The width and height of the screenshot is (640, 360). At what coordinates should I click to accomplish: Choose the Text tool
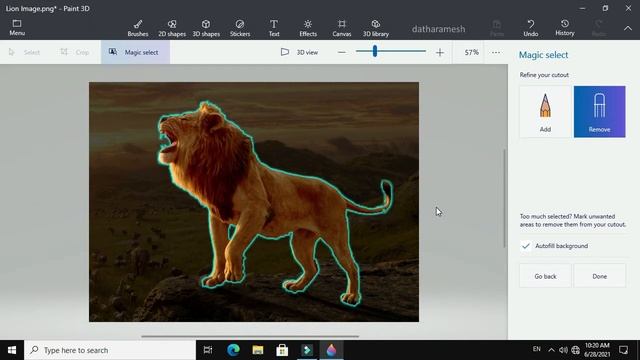[274, 28]
